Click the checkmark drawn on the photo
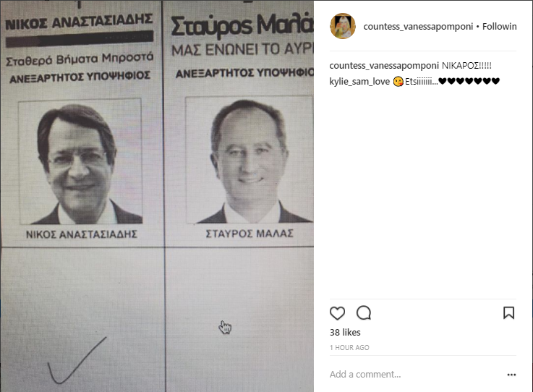 click(77, 360)
